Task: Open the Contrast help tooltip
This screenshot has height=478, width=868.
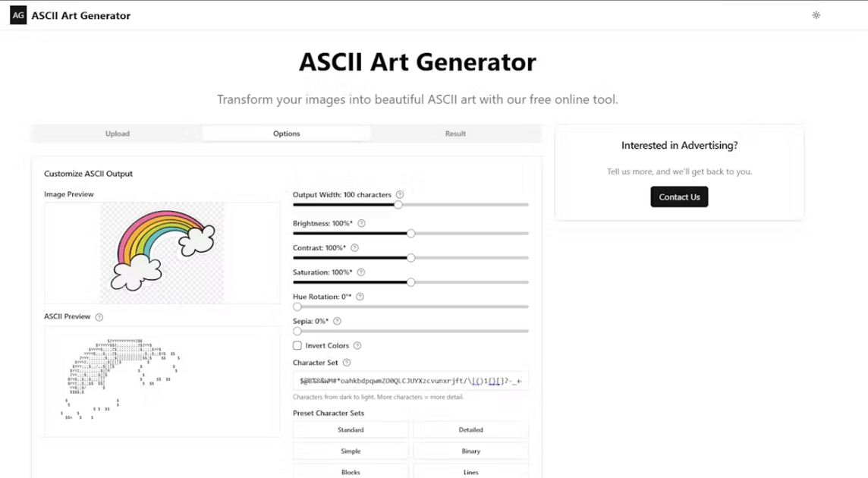Action: click(x=354, y=247)
